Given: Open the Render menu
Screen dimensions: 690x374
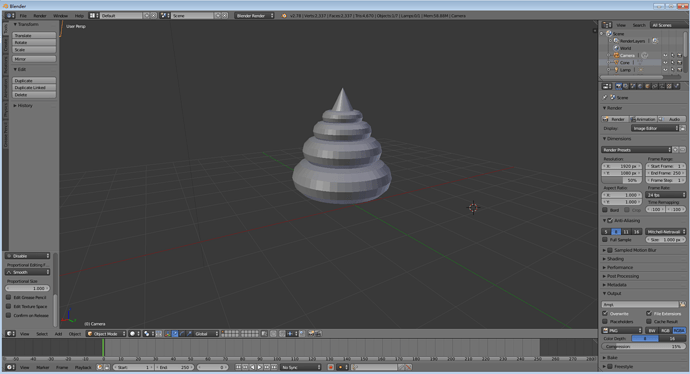Looking at the screenshot, I should (40, 15).
